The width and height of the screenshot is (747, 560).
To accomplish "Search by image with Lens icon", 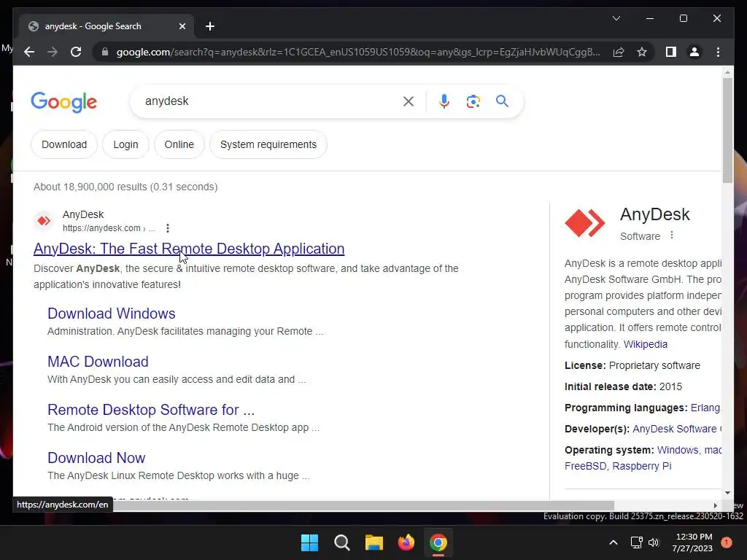I will (x=473, y=101).
